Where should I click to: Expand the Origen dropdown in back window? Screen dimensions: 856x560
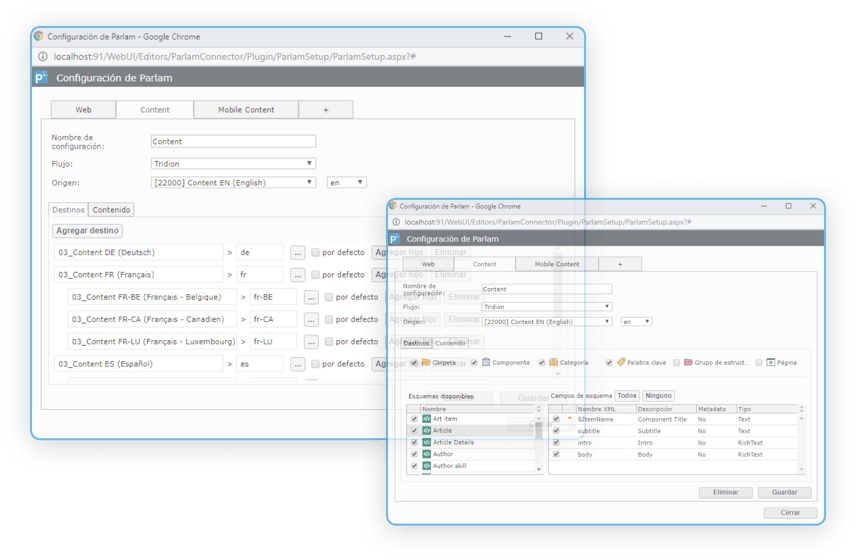233,183
